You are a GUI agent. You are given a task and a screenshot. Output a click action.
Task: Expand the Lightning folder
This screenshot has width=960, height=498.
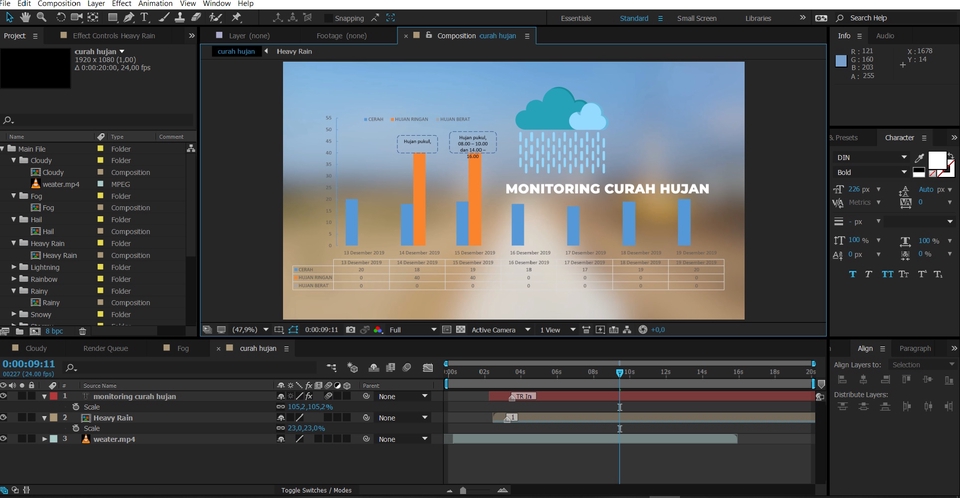click(x=14, y=267)
